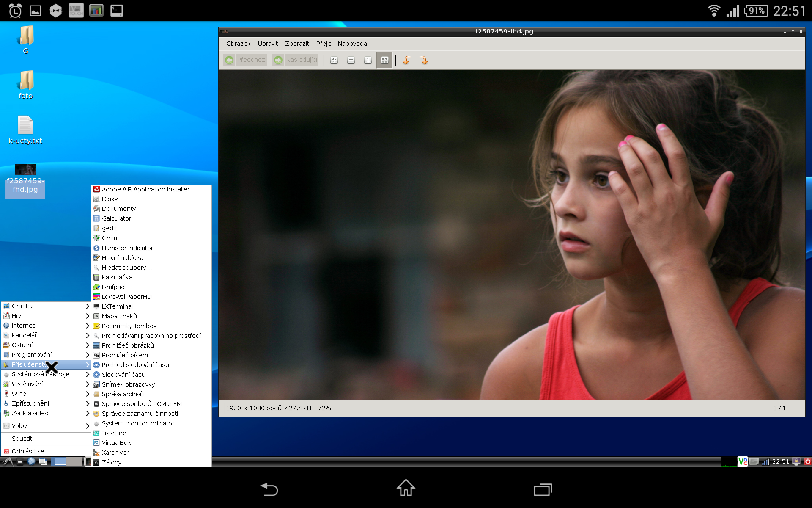Open Zálohy backup tool
The image size is (812, 508).
pyautogui.click(x=151, y=462)
